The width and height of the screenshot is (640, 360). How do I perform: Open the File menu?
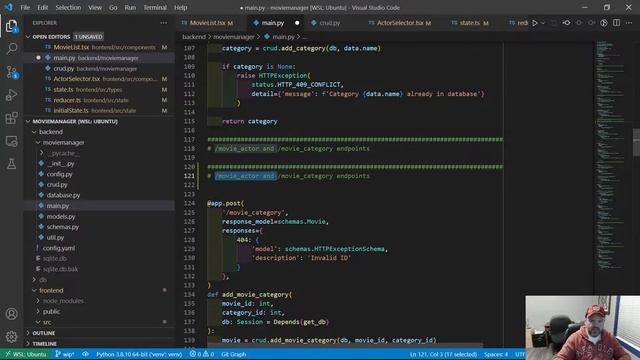(x=25, y=7)
